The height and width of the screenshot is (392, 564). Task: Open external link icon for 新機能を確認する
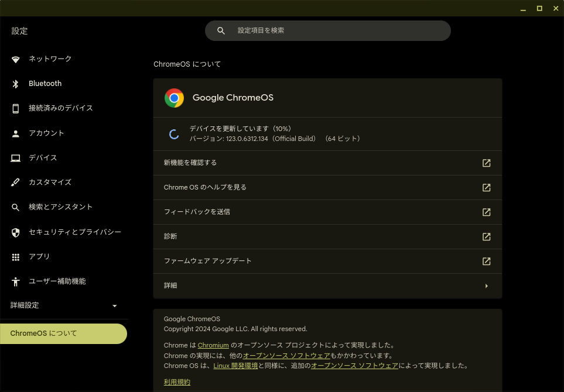coord(486,163)
